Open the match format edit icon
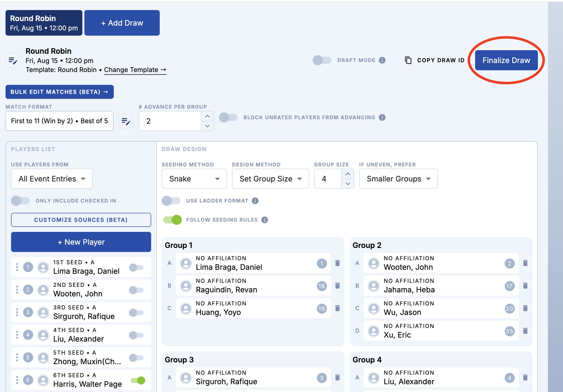Image resolution: width=563 pixels, height=392 pixels. click(126, 121)
